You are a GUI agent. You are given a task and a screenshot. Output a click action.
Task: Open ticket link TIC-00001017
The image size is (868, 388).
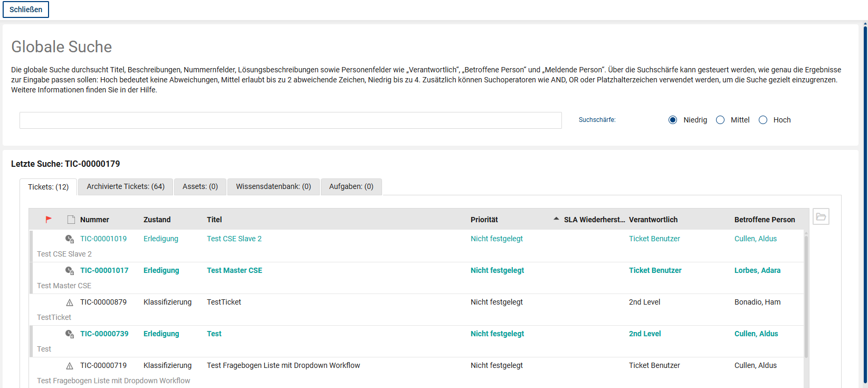tap(104, 270)
